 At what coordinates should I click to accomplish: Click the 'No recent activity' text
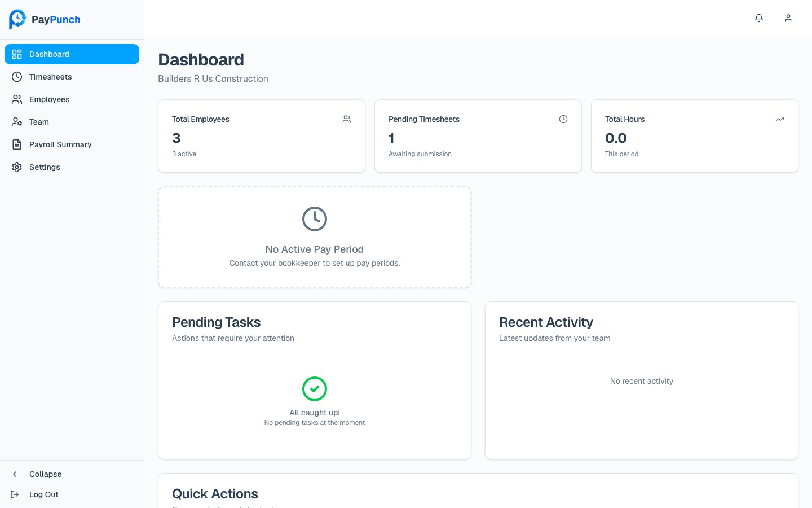[x=642, y=381]
